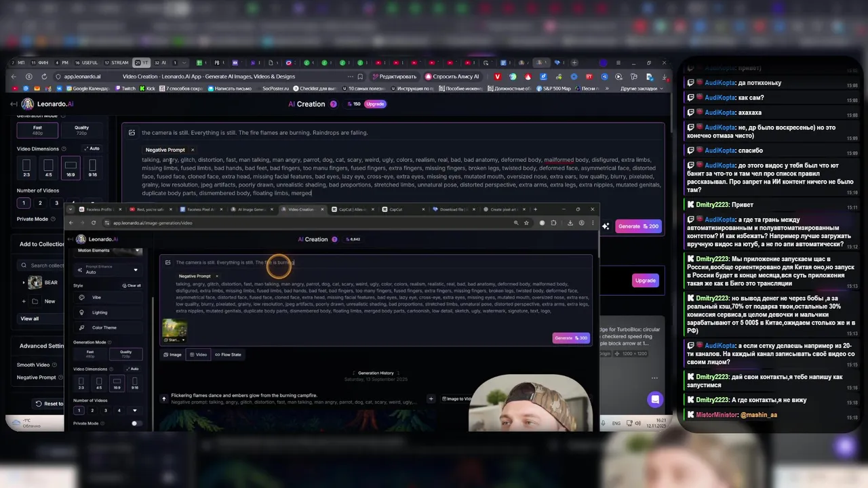Go back in front window browser
Viewport: 868px width, 488px height.
tap(71, 223)
